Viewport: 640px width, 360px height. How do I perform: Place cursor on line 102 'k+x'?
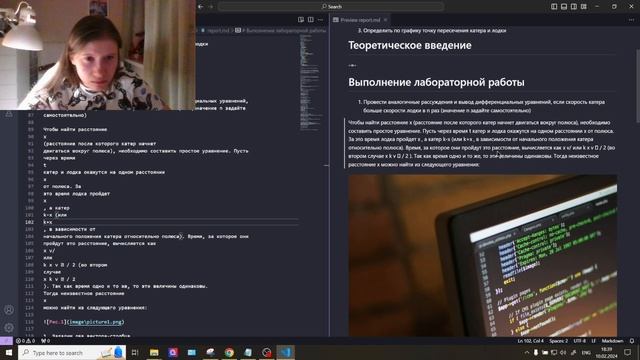(x=48, y=222)
